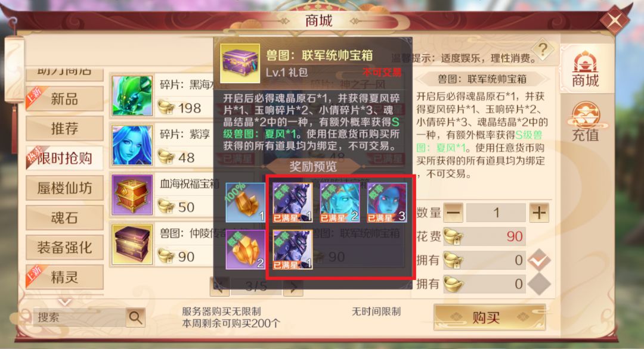Screen dimensions: 644x349
Task: Open the 充值 recharge icon
Action: 586,122
